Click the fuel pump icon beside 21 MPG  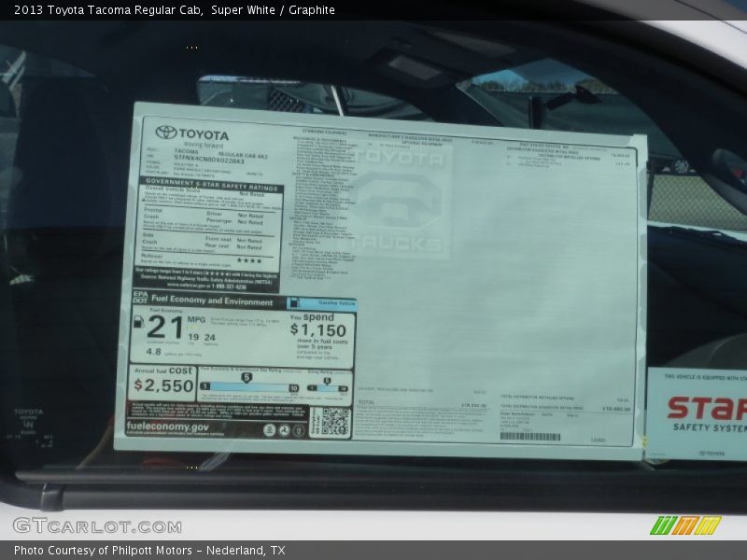tap(138, 322)
